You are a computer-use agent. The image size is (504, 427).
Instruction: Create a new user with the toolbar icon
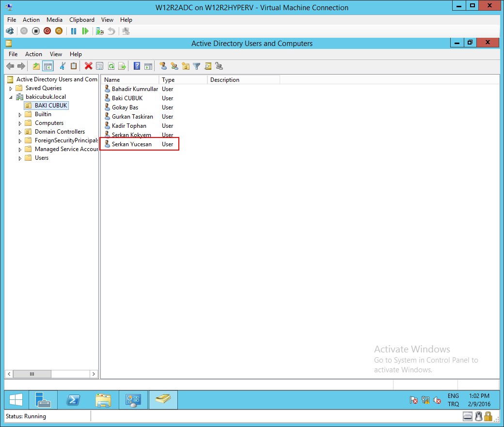(163, 66)
